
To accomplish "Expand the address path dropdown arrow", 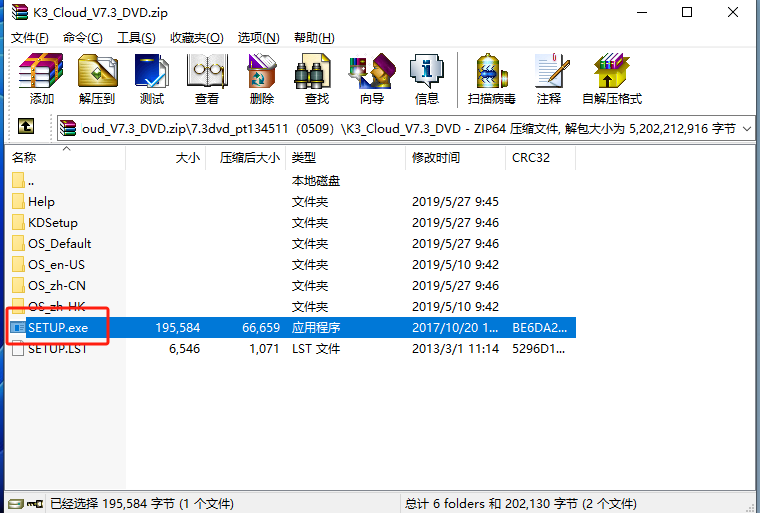I will pos(747,128).
